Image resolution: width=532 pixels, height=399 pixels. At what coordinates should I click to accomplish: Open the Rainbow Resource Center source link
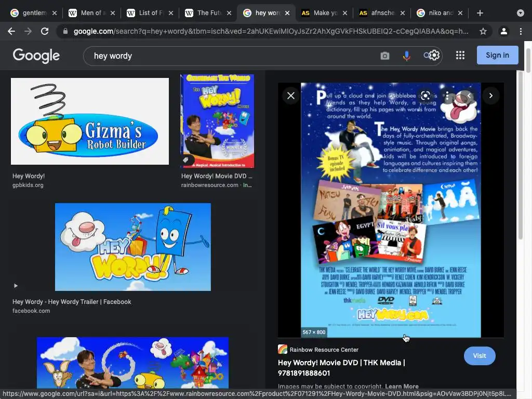tap(318, 350)
